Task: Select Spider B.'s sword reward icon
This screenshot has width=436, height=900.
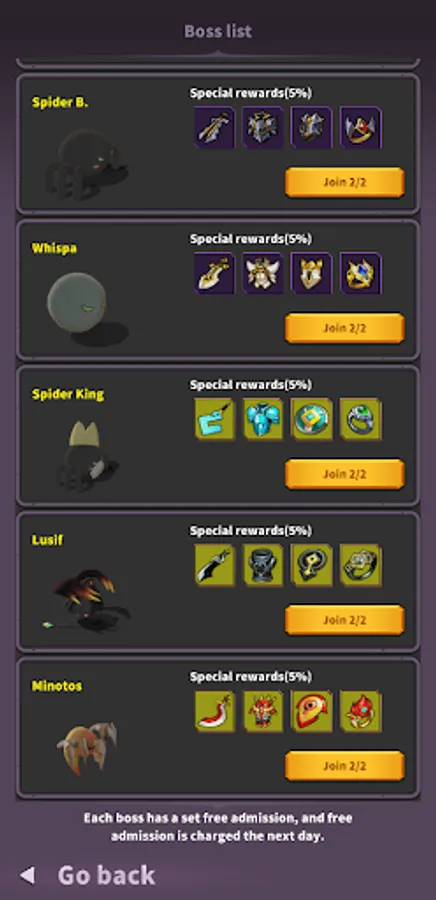Action: pos(215,127)
